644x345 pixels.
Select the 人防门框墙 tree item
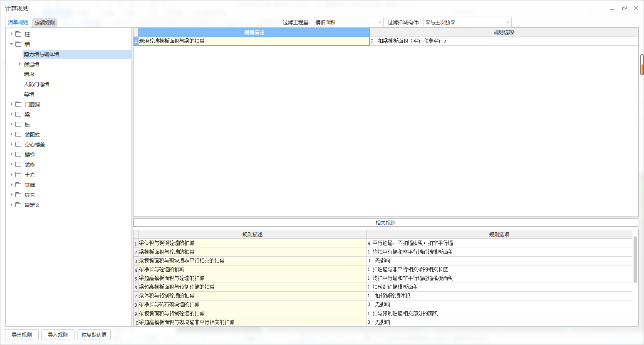point(37,84)
